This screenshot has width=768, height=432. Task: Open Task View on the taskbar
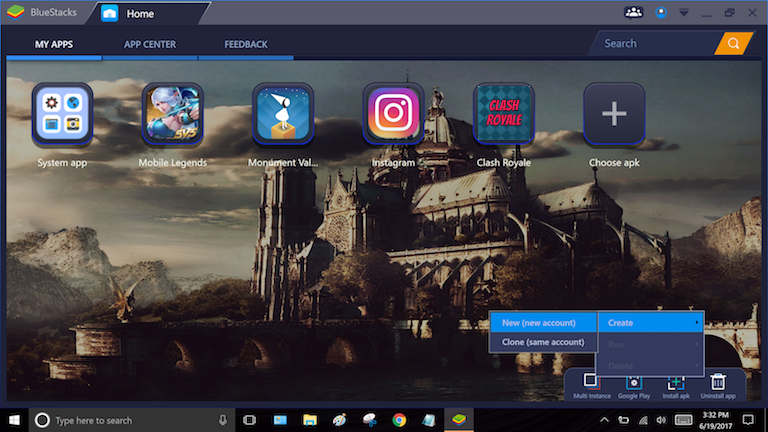point(250,420)
